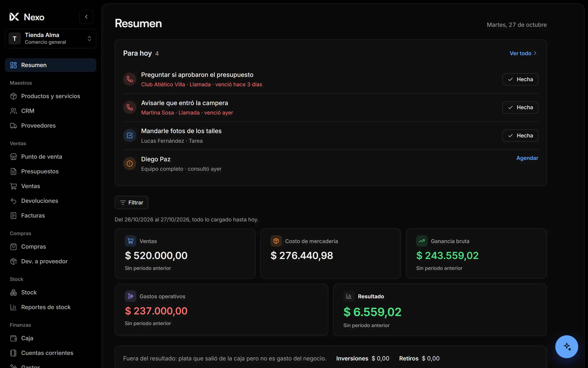588x368 pixels.
Task: Click the Devoluciones return arrow icon
Action: 14,201
